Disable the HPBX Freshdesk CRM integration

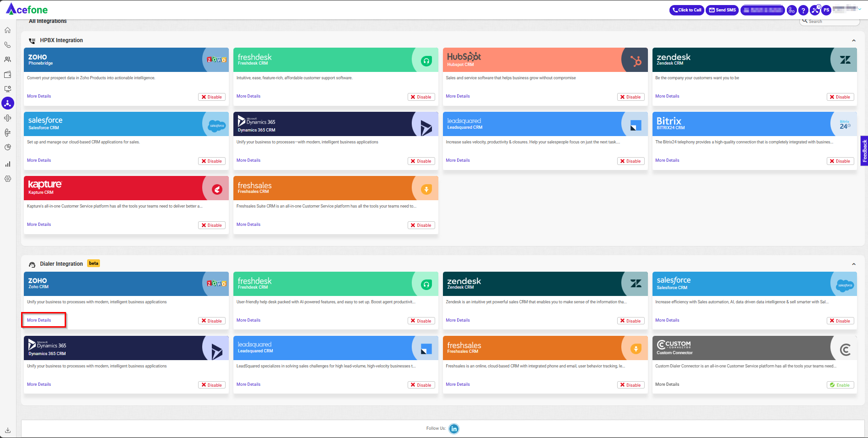[x=421, y=97]
